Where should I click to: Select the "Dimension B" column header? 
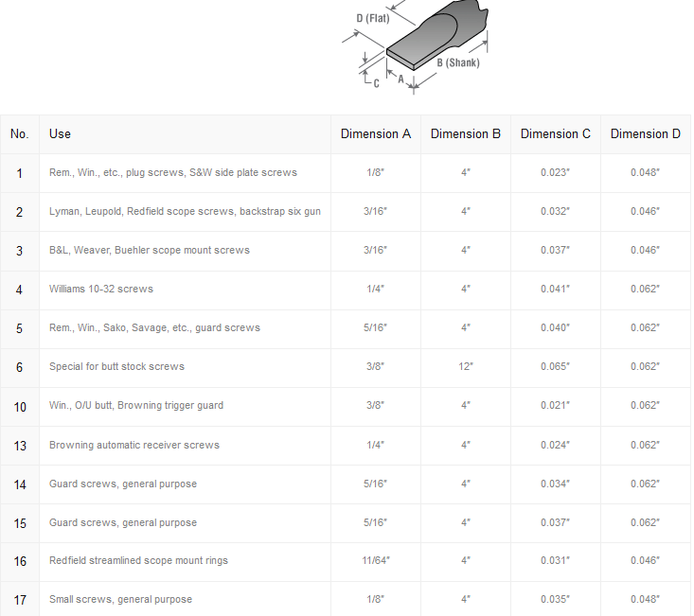click(x=466, y=134)
